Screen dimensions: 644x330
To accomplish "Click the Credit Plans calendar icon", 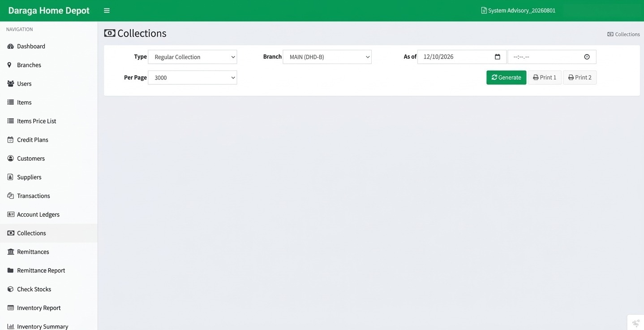I will 10,140.
